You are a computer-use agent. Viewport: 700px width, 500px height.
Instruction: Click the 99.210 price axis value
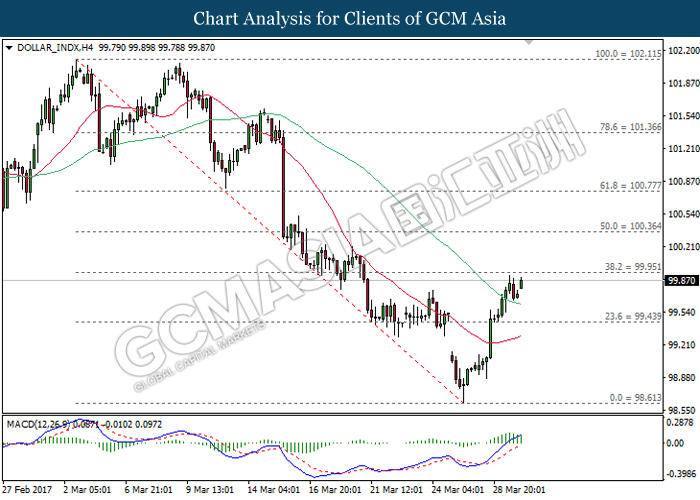pyautogui.click(x=682, y=345)
